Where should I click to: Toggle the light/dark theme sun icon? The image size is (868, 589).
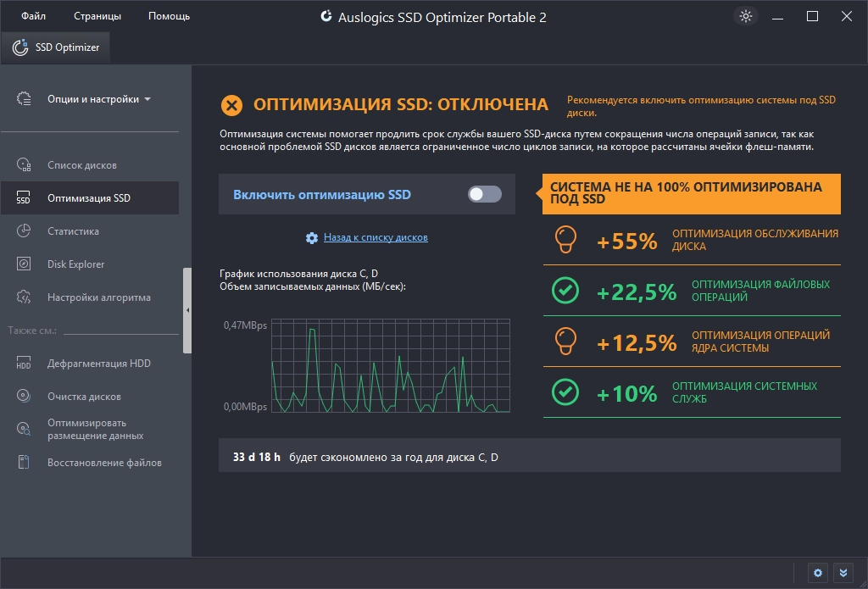click(746, 16)
